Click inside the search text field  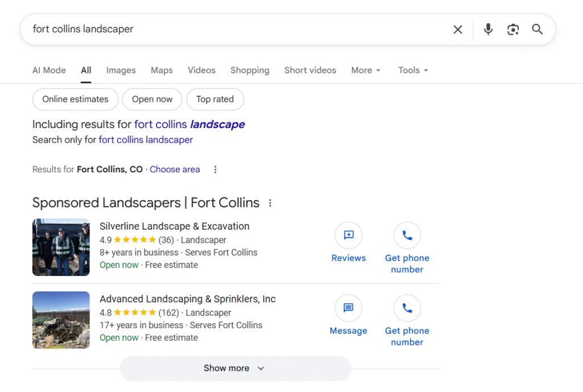click(228, 30)
